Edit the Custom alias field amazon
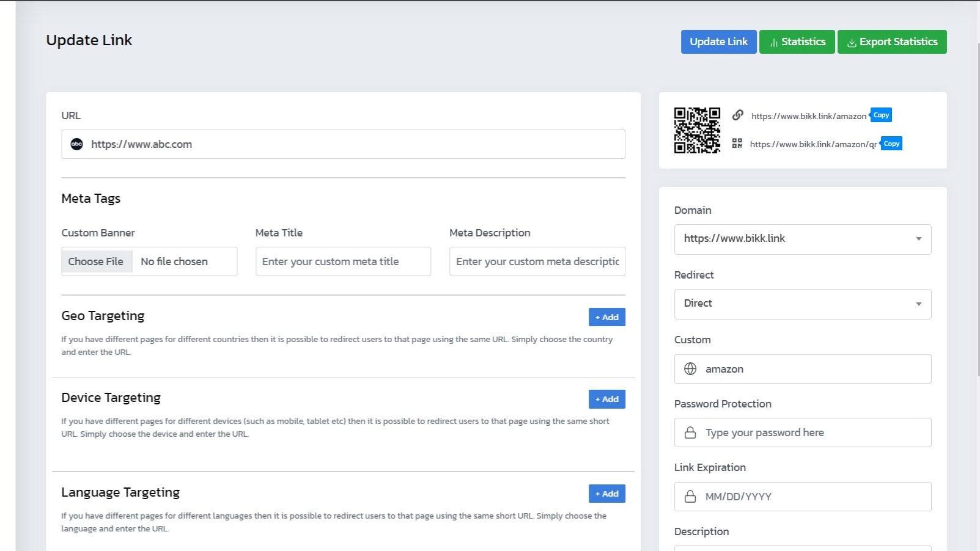The height and width of the screenshot is (551, 980). click(803, 368)
